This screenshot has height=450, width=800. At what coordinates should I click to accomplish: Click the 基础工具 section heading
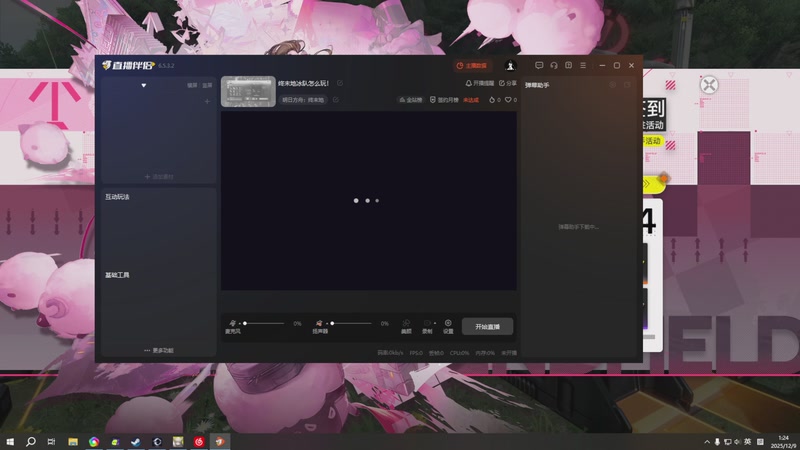coord(117,275)
